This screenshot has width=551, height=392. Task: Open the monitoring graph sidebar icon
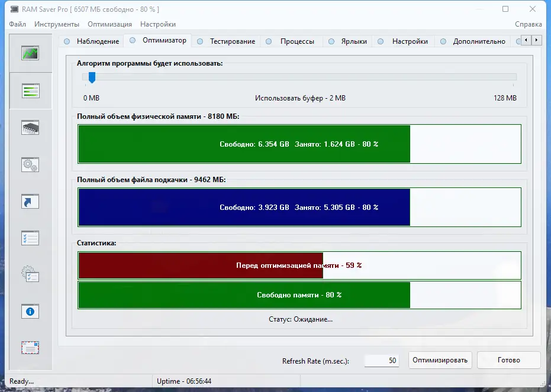coord(30,53)
